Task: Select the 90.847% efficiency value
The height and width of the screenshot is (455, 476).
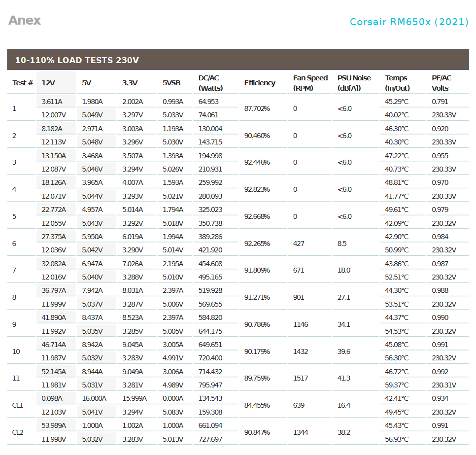Action: click(x=257, y=432)
